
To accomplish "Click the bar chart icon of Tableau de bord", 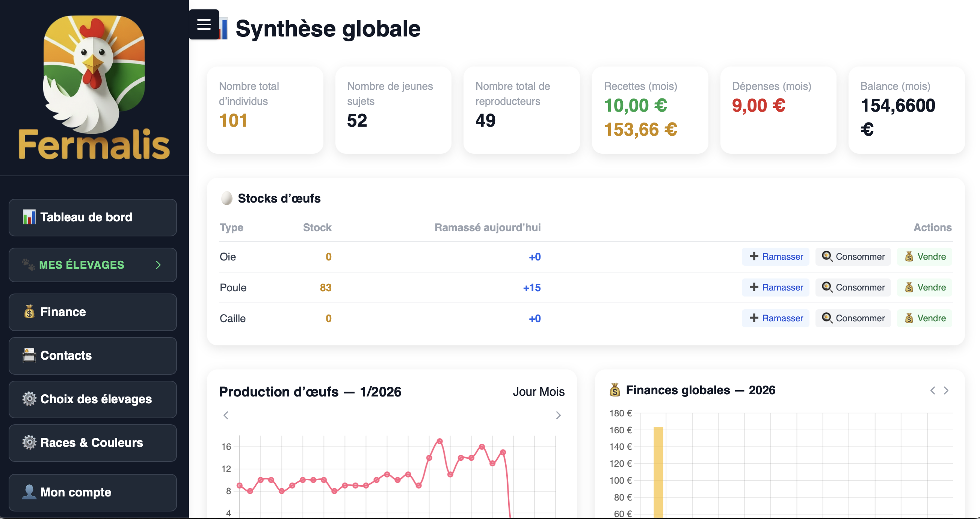I will click(29, 217).
